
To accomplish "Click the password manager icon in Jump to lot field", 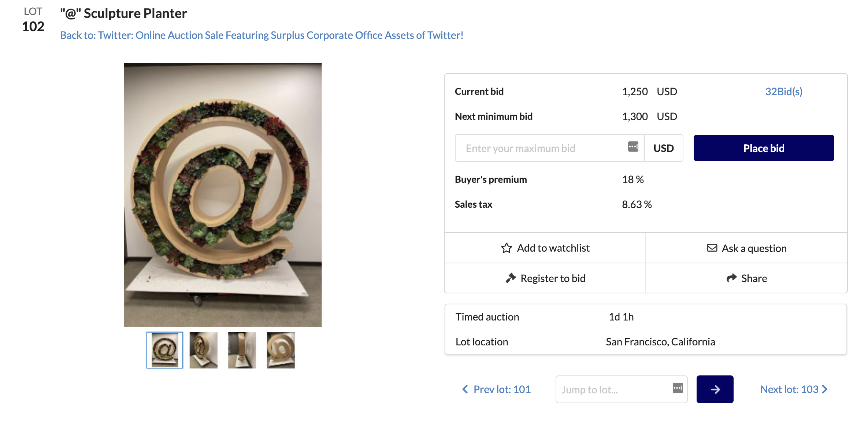I will coord(678,388).
